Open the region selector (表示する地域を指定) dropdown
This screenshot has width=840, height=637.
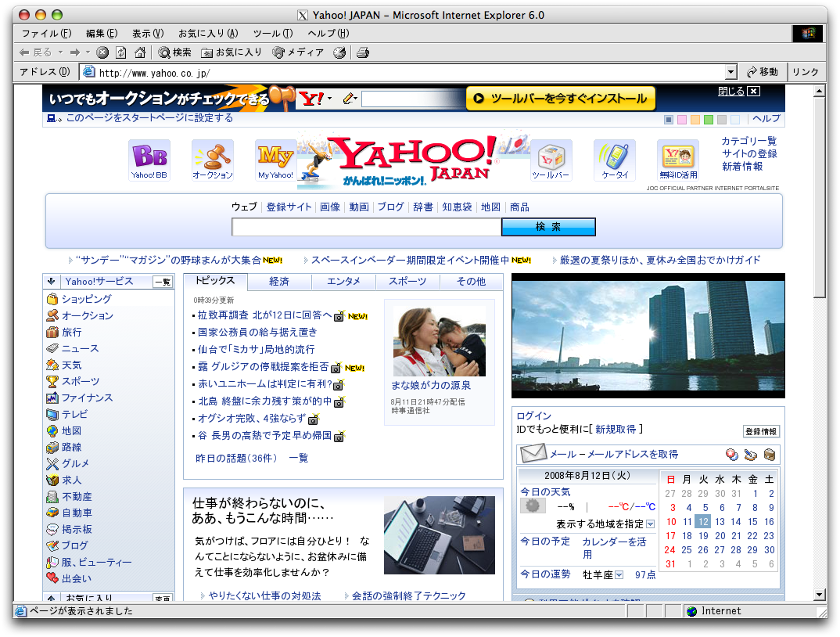[x=651, y=524]
